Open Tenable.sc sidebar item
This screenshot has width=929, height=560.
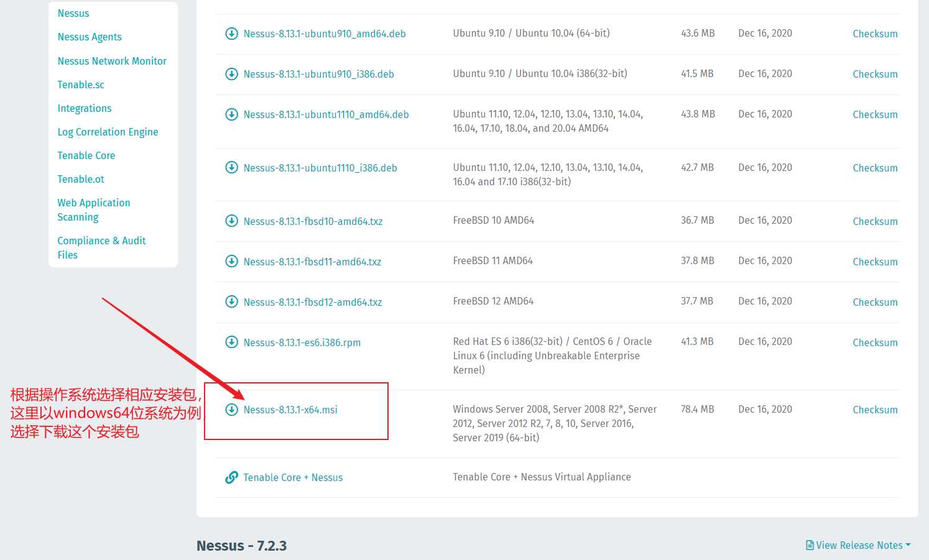tap(81, 85)
